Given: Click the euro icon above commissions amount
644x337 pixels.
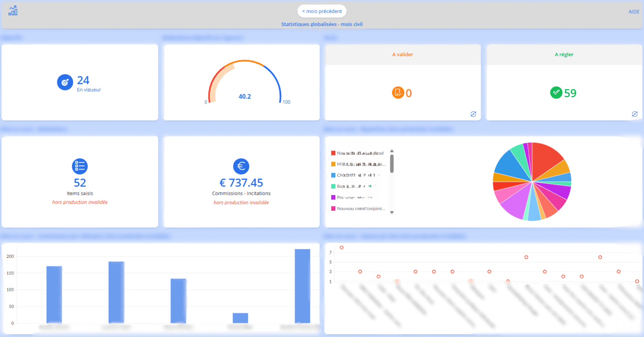Looking at the screenshot, I should (x=241, y=166).
